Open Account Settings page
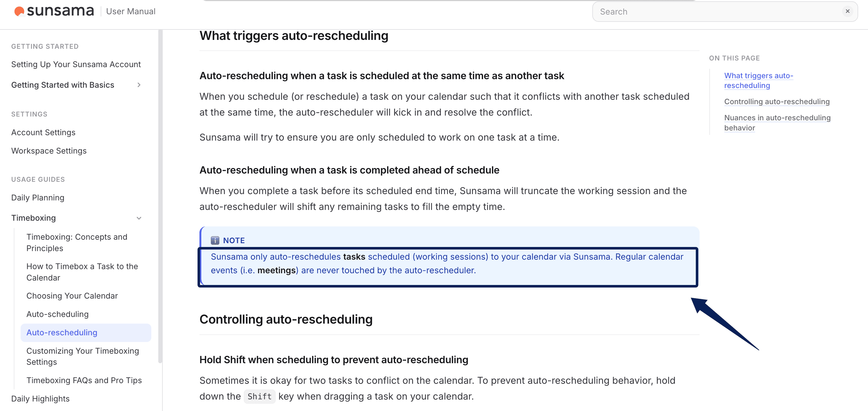Image resolution: width=868 pixels, height=411 pixels. (43, 132)
